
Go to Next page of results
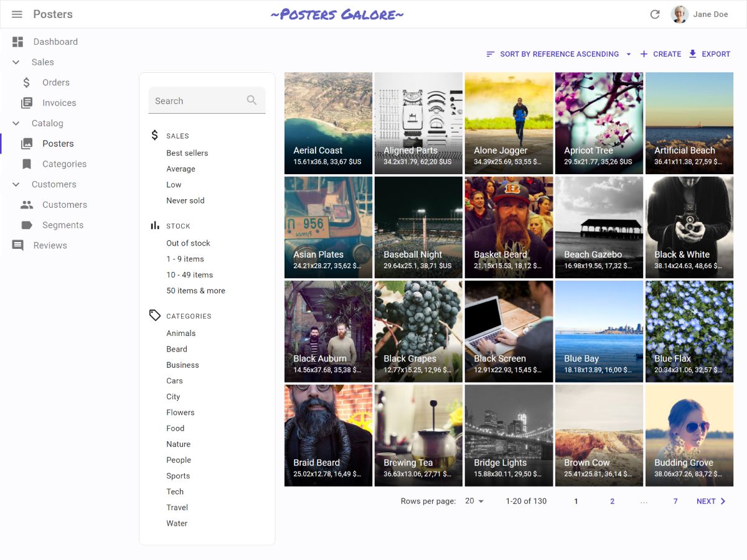tap(711, 502)
